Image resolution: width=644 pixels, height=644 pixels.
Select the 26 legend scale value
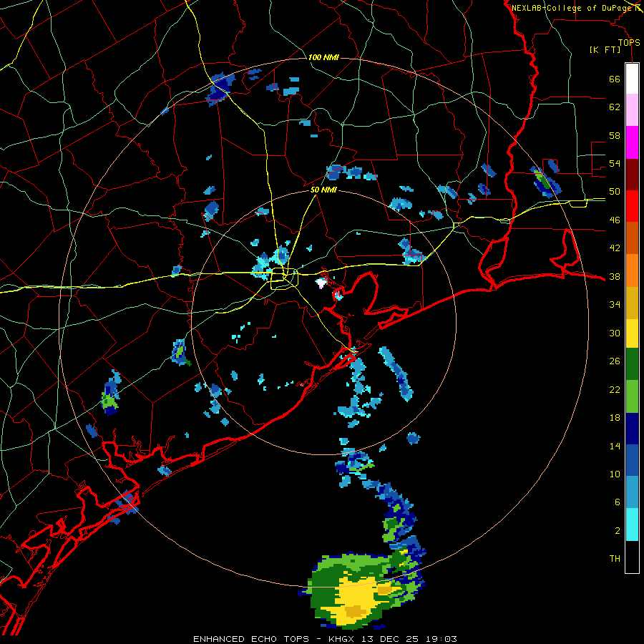coord(615,361)
